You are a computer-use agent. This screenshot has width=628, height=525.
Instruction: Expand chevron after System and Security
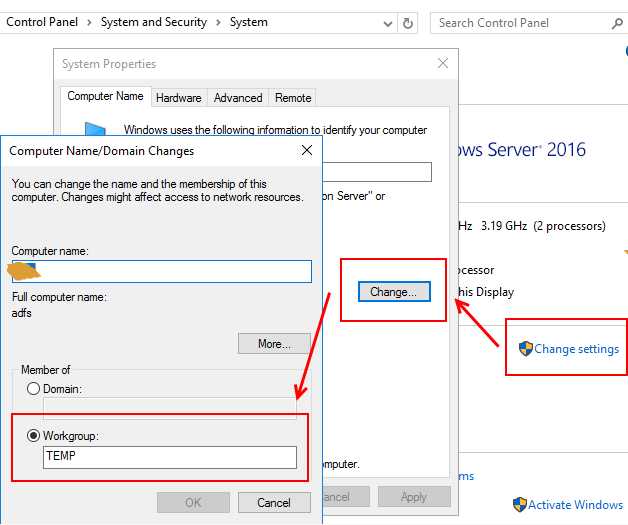click(x=218, y=23)
